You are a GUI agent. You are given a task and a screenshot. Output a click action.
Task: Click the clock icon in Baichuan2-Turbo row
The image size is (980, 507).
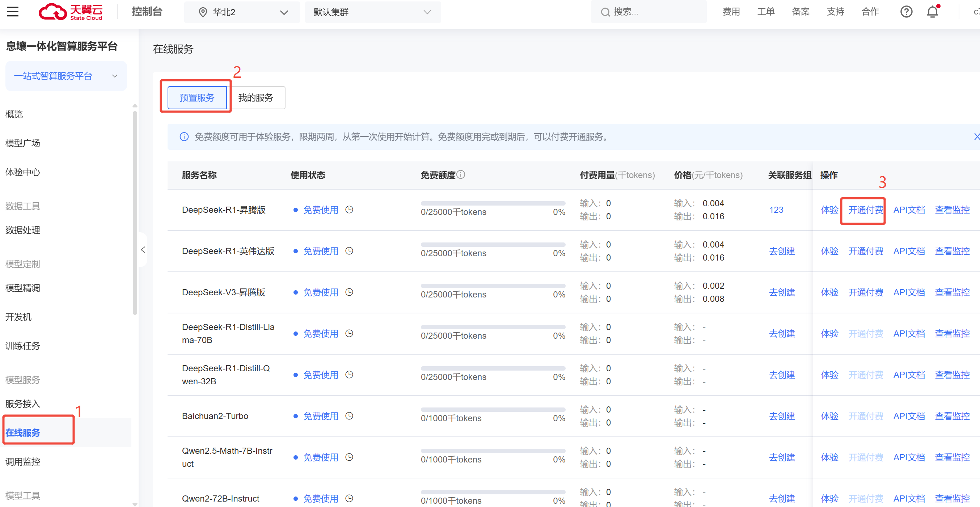[349, 416]
